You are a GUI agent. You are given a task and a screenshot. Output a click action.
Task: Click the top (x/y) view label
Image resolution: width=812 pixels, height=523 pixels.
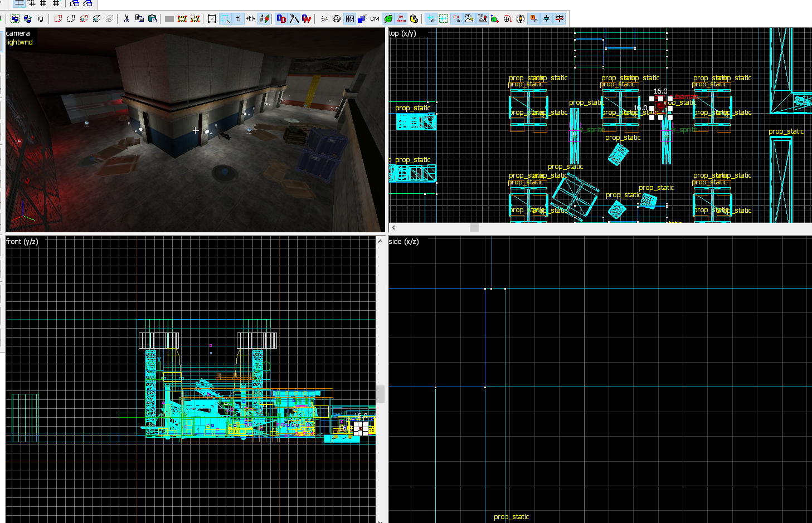(x=402, y=33)
